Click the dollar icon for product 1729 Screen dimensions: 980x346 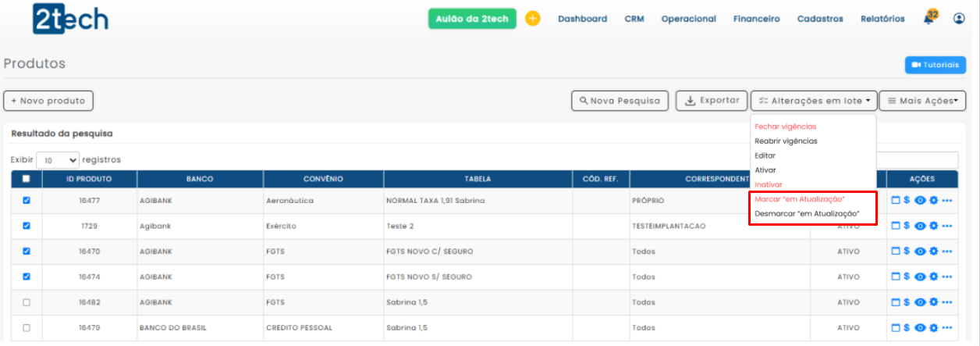point(907,226)
